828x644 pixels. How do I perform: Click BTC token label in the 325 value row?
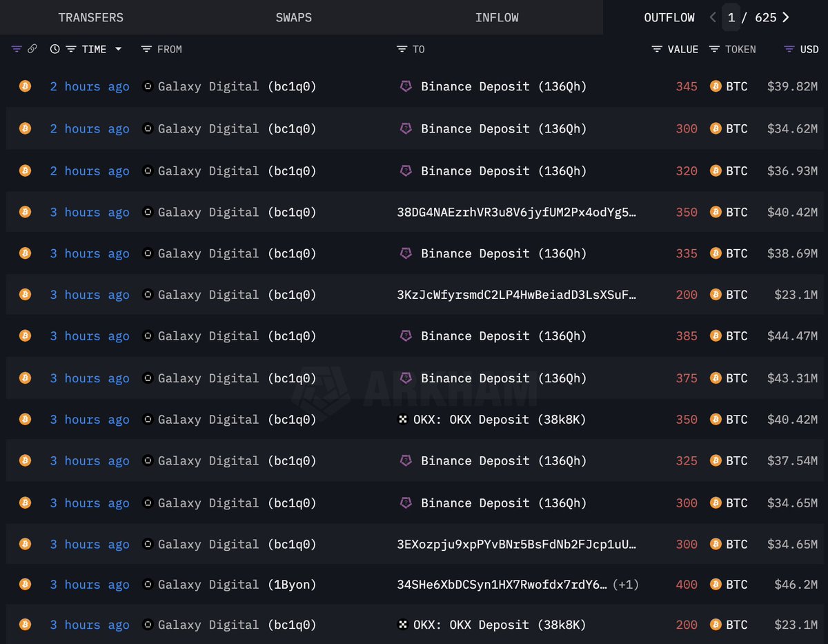click(x=737, y=460)
